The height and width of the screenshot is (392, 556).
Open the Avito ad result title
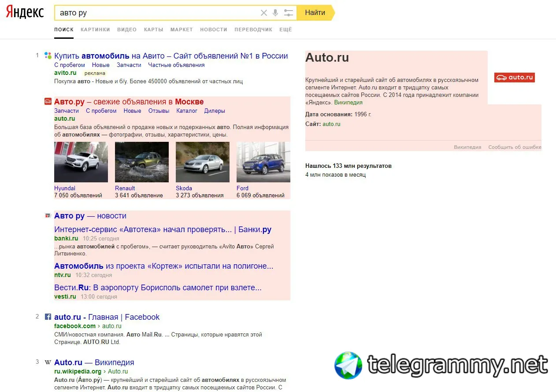coord(171,56)
